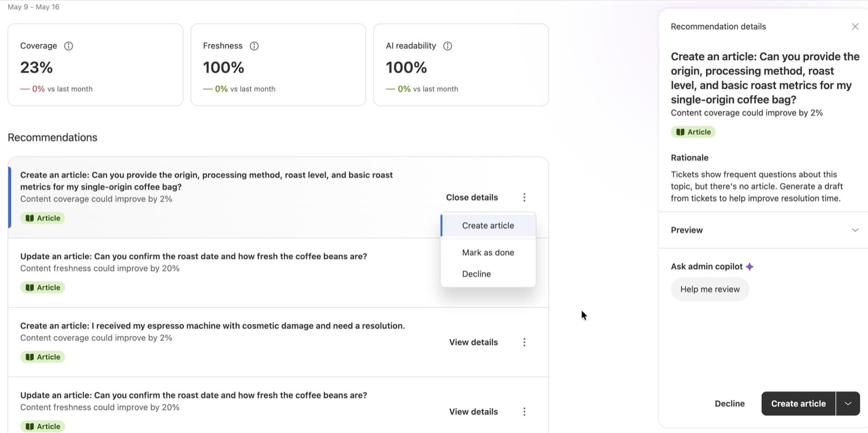868x433 pixels.
Task: View details of the espresso machine recommendation
Action: (474, 342)
